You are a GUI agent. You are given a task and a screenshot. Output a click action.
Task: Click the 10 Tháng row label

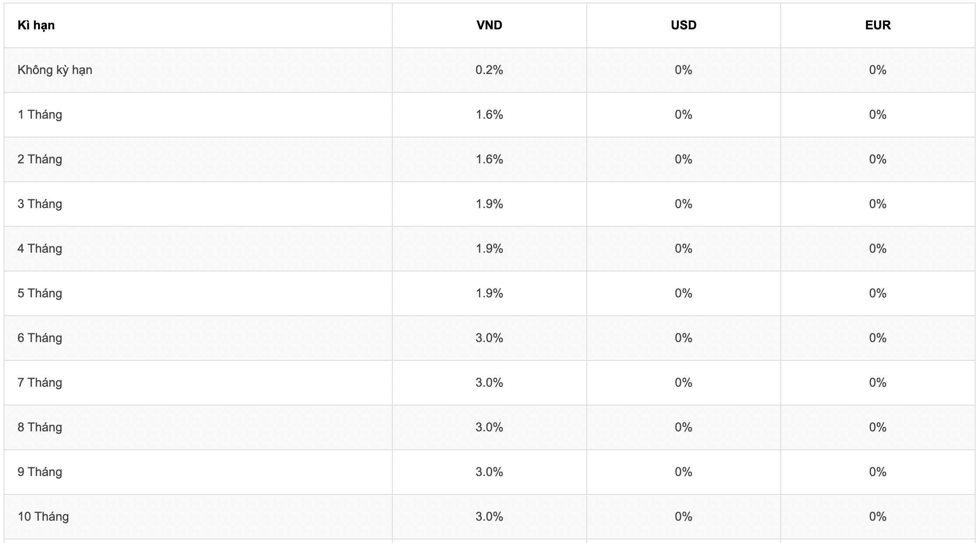43,517
